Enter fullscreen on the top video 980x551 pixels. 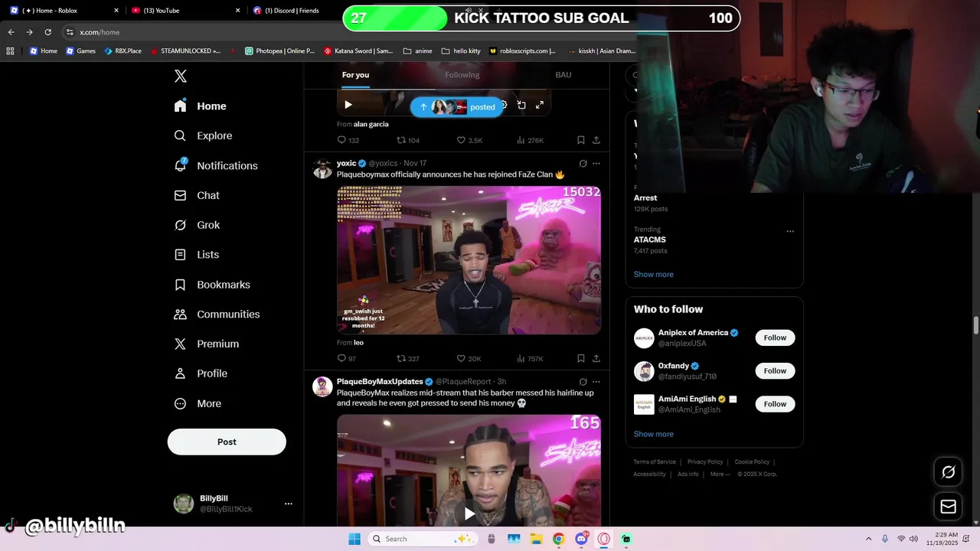(x=540, y=105)
